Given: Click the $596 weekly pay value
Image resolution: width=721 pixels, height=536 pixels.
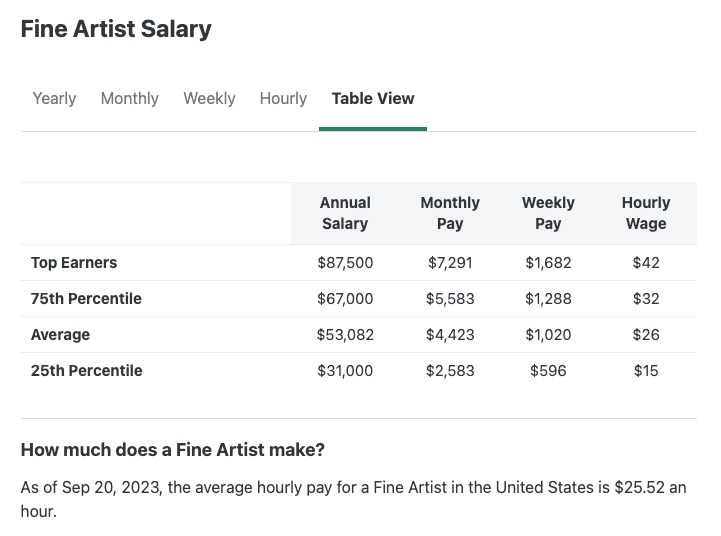Looking at the screenshot, I should 548,371.
